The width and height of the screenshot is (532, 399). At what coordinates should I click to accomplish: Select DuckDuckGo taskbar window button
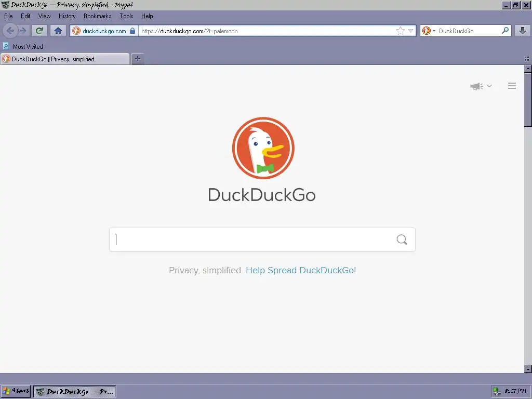click(75, 392)
